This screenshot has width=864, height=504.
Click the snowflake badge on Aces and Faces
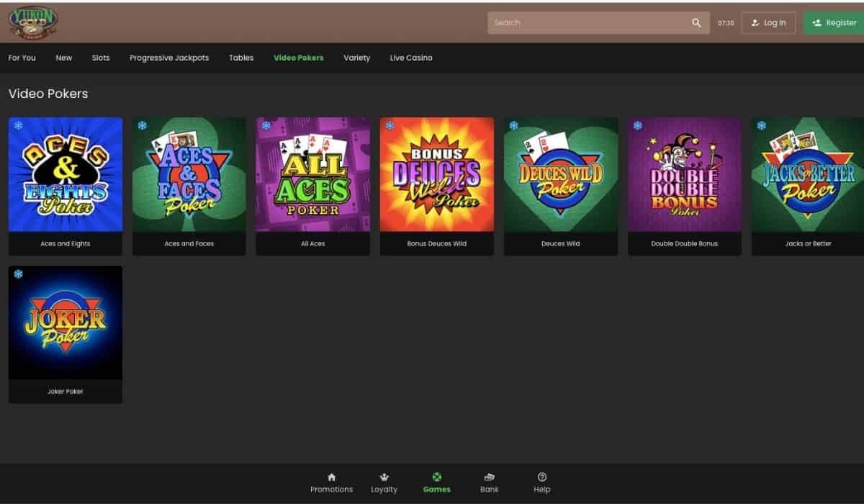point(143,126)
